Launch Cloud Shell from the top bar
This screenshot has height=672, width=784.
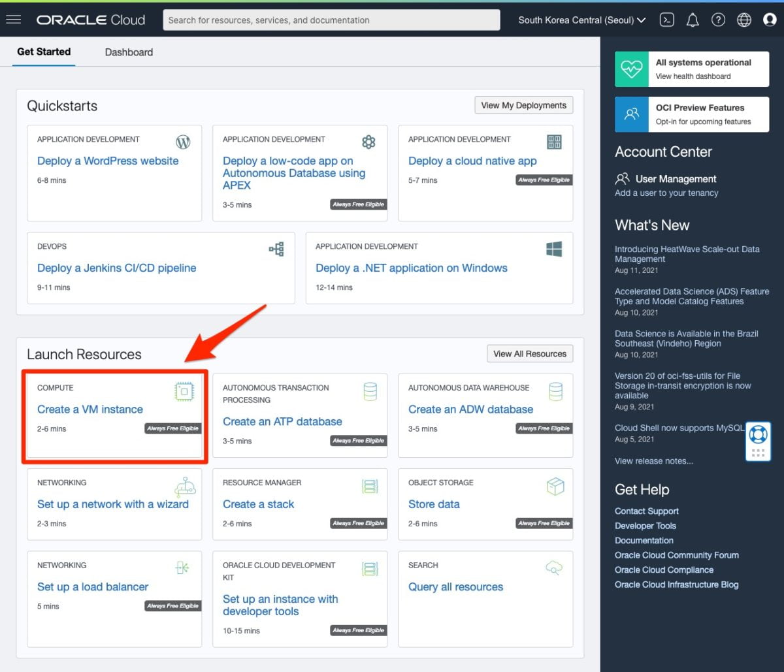click(667, 20)
